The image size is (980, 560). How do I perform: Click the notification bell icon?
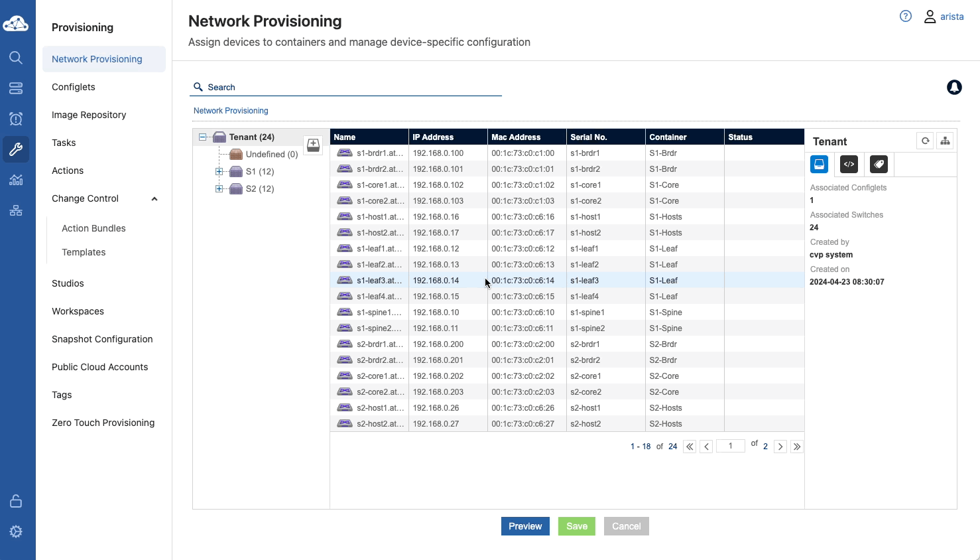[x=954, y=87]
